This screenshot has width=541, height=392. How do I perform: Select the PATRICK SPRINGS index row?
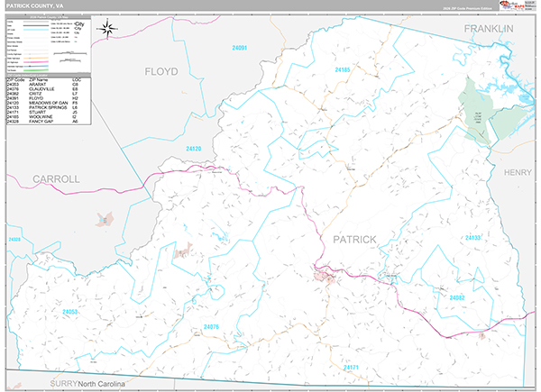49,107
